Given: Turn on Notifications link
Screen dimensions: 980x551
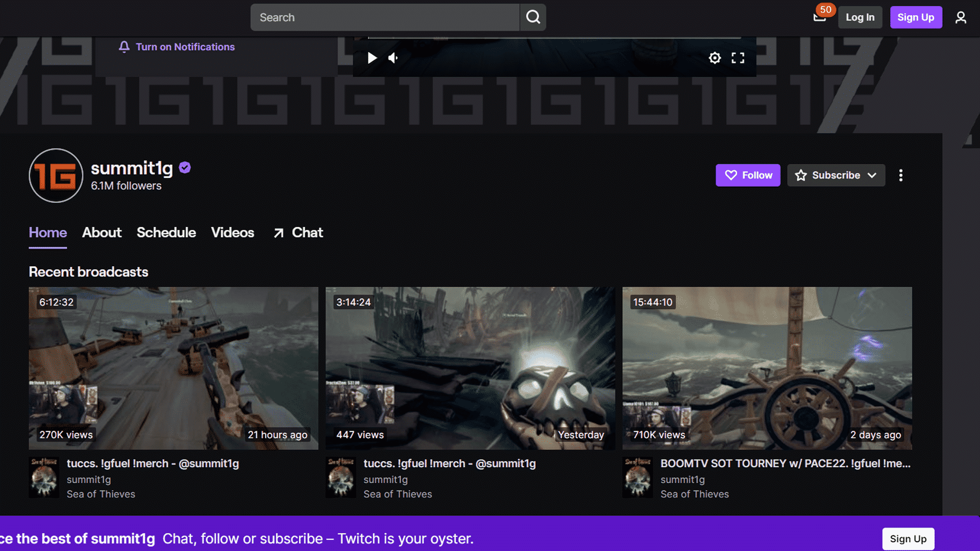Looking at the screenshot, I should [185, 47].
